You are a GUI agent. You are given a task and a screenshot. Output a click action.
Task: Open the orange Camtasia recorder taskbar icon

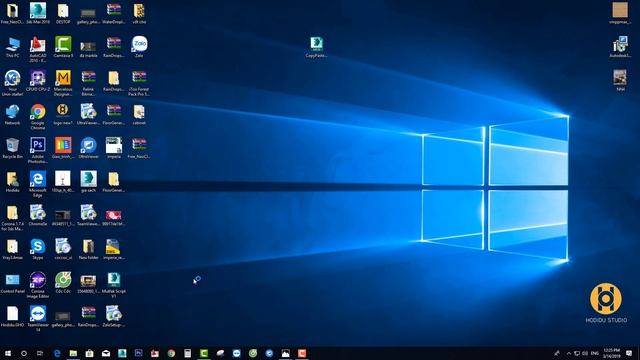click(x=302, y=353)
